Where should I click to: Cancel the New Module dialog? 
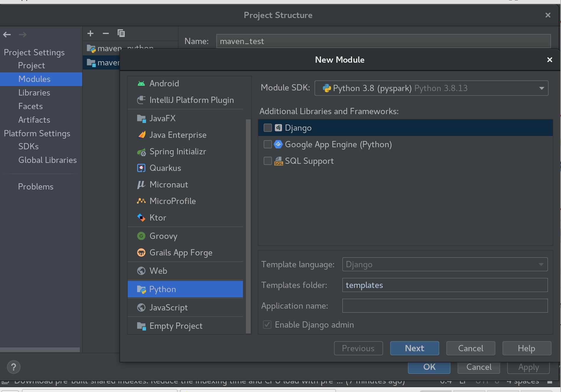coord(471,348)
